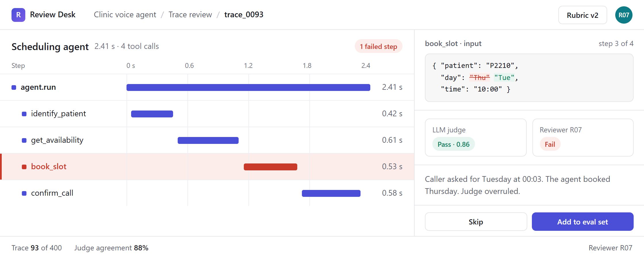
Task: Click the reviewer note about Tuesday
Action: pos(517,185)
